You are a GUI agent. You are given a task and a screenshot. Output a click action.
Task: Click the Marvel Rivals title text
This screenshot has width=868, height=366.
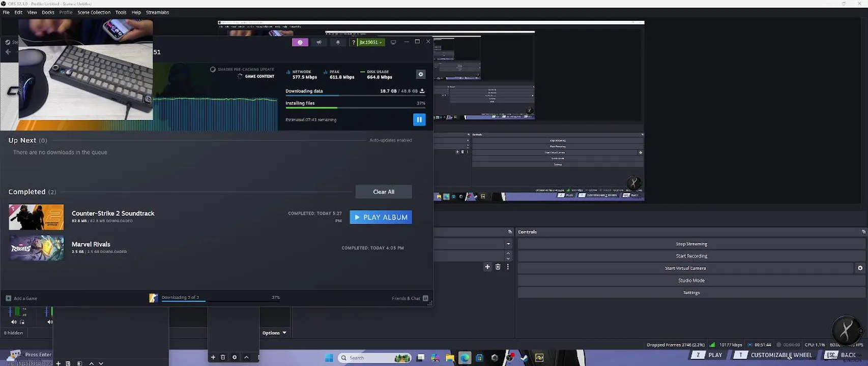tap(91, 244)
